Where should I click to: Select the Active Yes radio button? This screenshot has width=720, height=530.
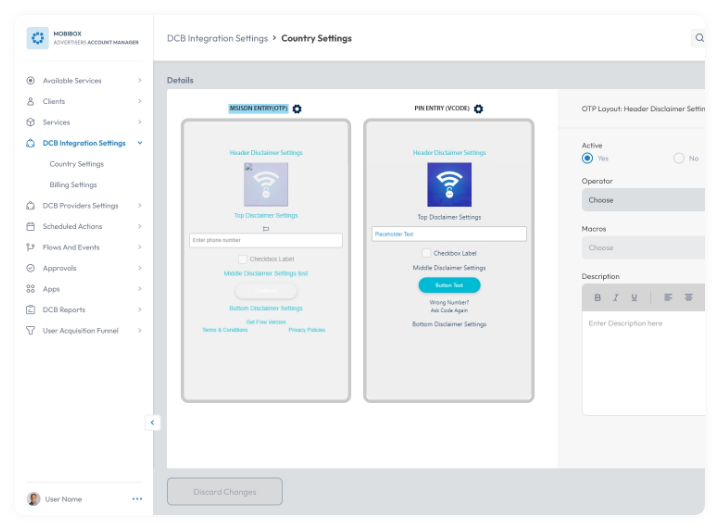point(587,158)
